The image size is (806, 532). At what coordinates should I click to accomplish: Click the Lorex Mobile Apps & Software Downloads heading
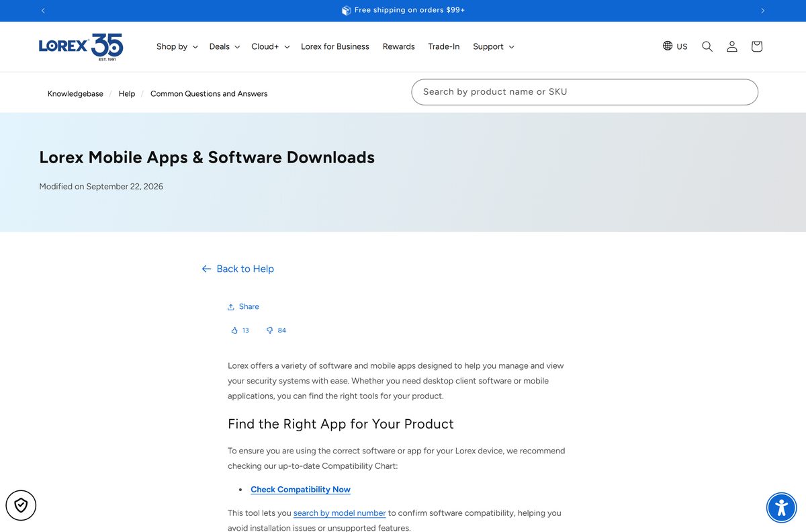click(x=207, y=157)
